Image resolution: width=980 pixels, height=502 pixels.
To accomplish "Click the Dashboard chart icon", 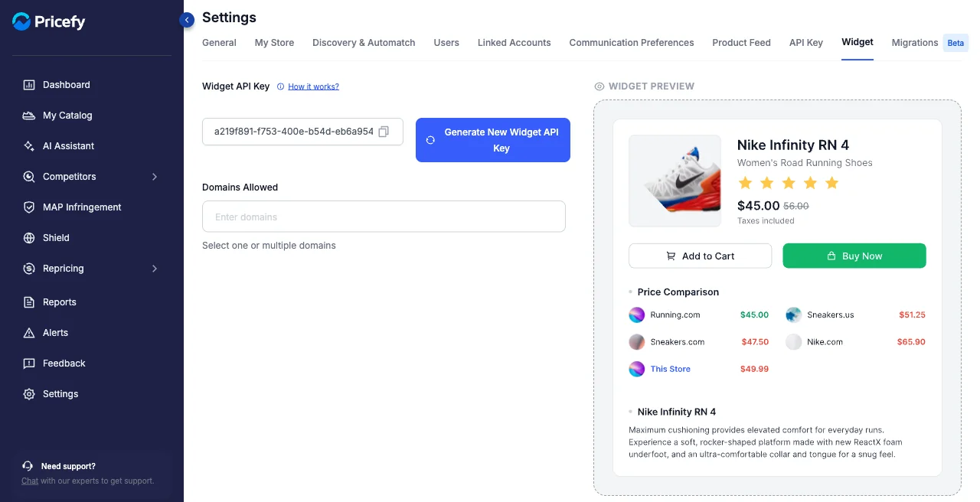I will coord(29,85).
